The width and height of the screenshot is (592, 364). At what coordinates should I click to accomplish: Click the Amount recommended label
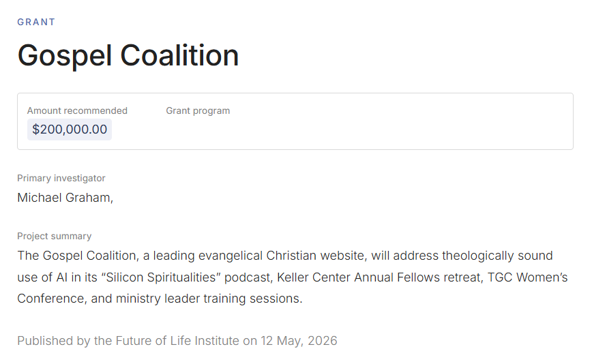(77, 110)
